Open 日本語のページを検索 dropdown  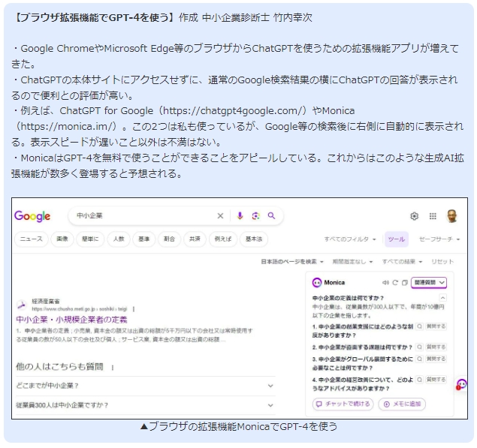(x=292, y=262)
